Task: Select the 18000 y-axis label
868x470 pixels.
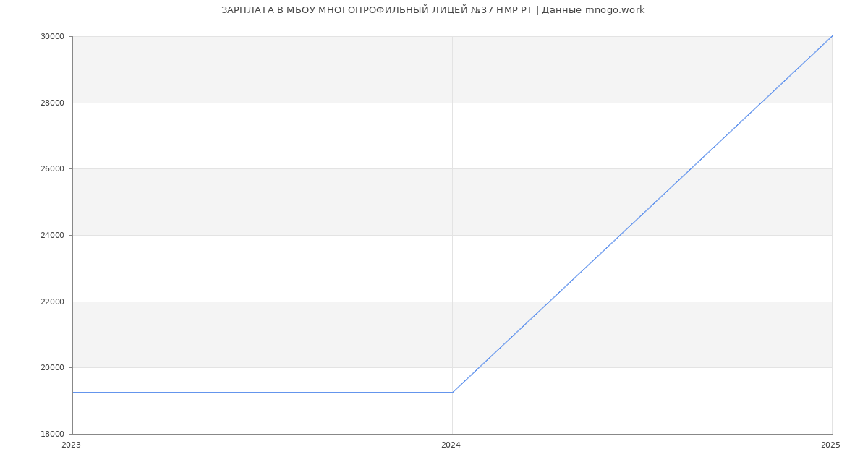Action: [53, 434]
